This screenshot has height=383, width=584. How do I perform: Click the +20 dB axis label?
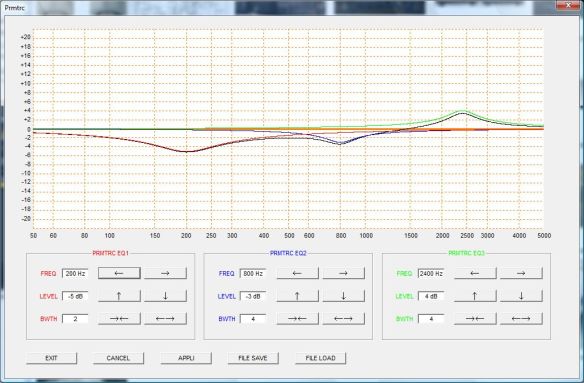(26, 38)
